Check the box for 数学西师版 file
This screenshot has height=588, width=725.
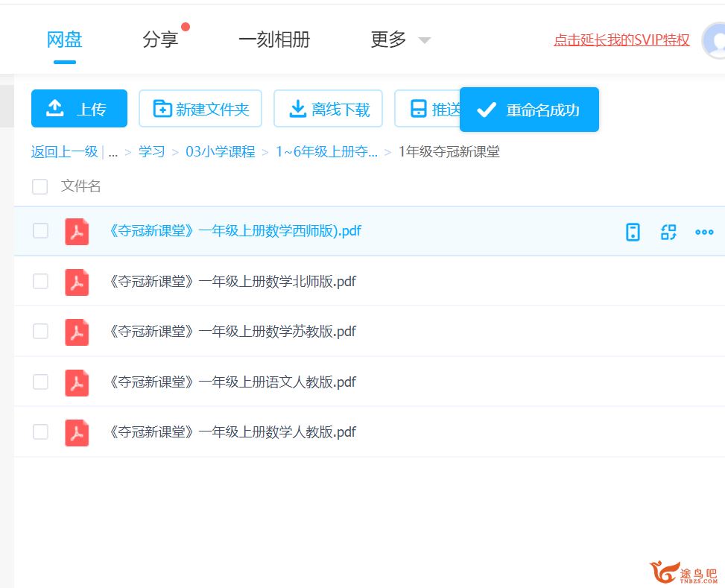[40, 230]
